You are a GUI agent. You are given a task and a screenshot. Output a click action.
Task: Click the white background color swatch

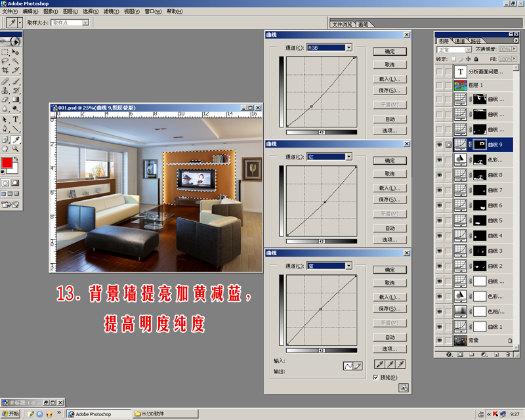tap(14, 169)
